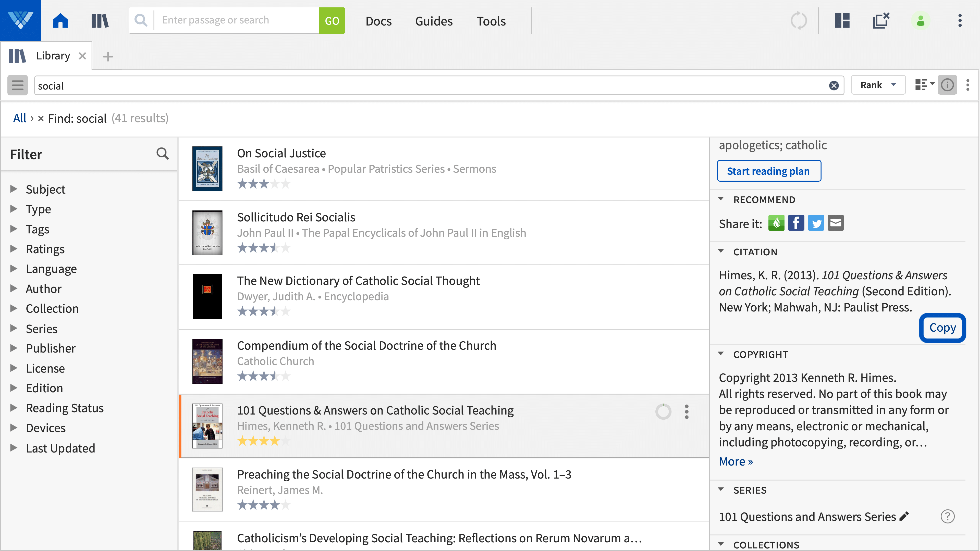
Task: Open Compendium of the Social Doctrine cover thumbnail
Action: 207,361
